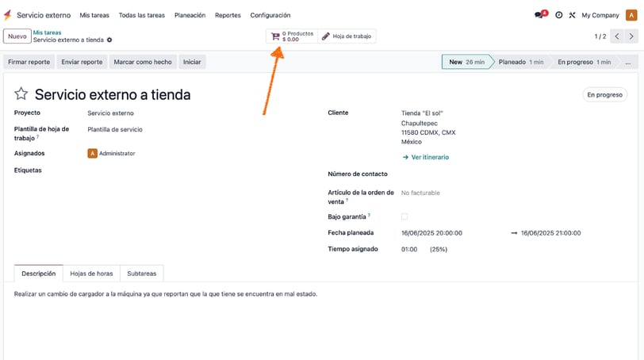This screenshot has height=360, width=644.
Task: Follow the Ver itinerario link
Action: [x=426, y=157]
